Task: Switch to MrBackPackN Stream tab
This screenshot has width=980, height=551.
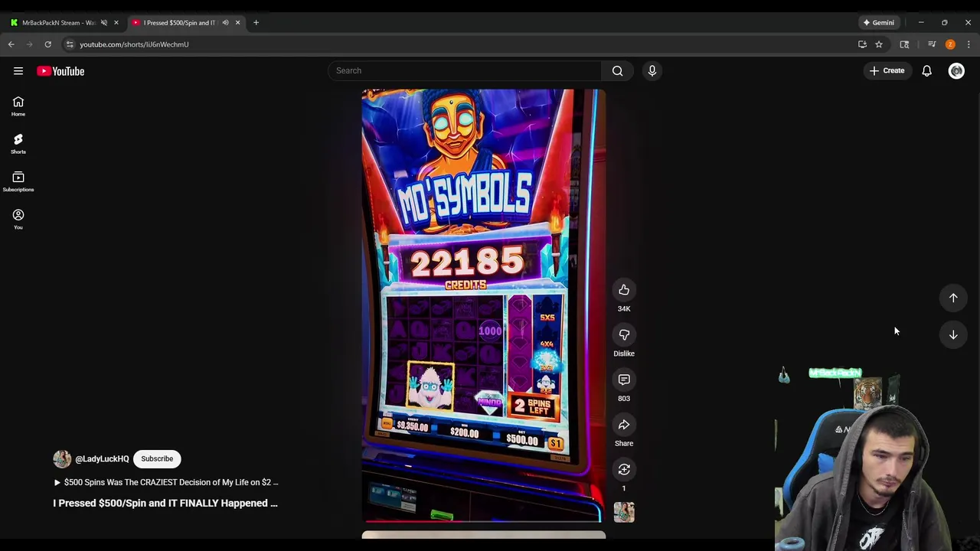Action: 58,23
